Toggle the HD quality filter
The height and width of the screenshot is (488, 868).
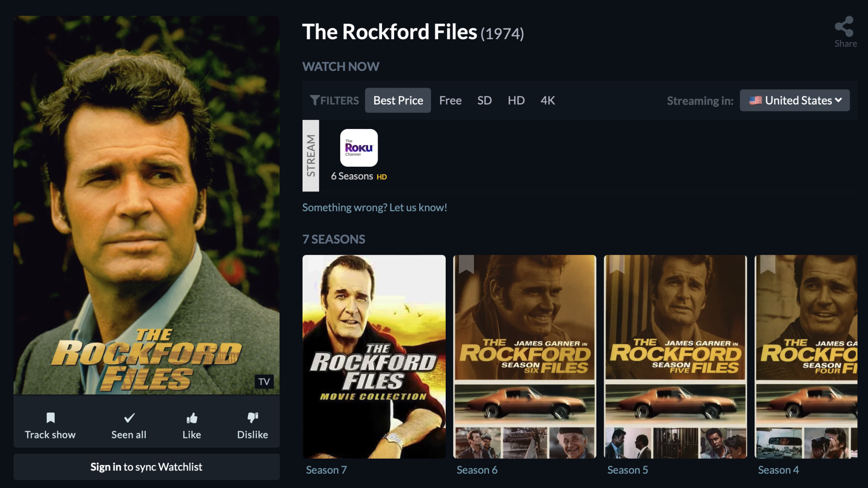[516, 100]
